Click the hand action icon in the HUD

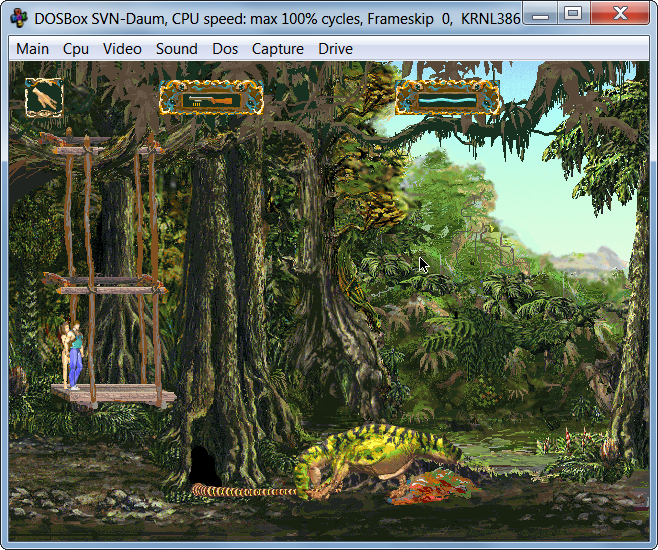click(43, 97)
